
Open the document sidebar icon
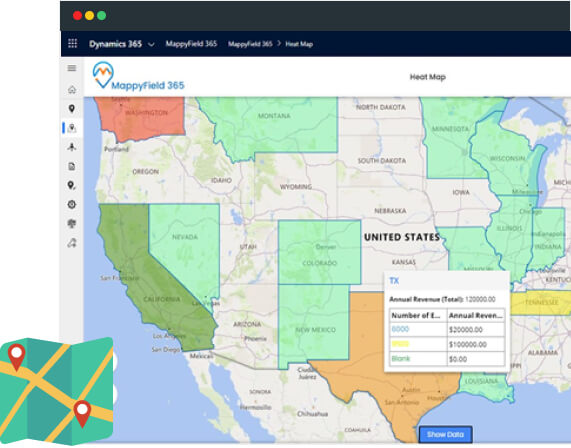(72, 166)
